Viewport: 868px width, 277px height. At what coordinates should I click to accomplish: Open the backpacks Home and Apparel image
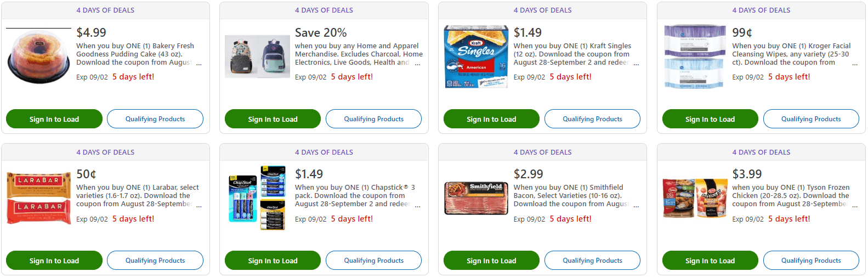click(257, 57)
